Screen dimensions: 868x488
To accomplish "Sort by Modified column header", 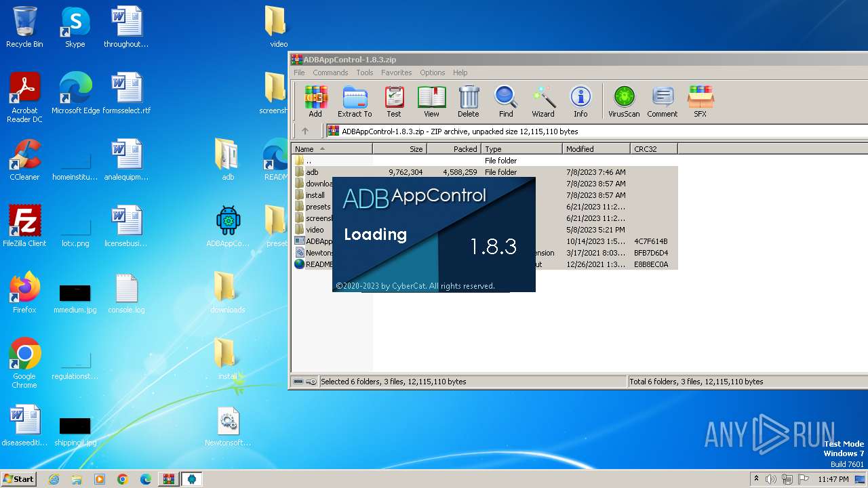I will tap(597, 148).
